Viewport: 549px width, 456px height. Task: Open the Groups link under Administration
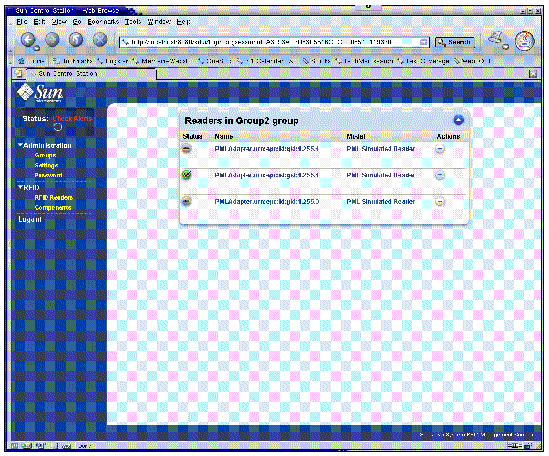[x=46, y=155]
